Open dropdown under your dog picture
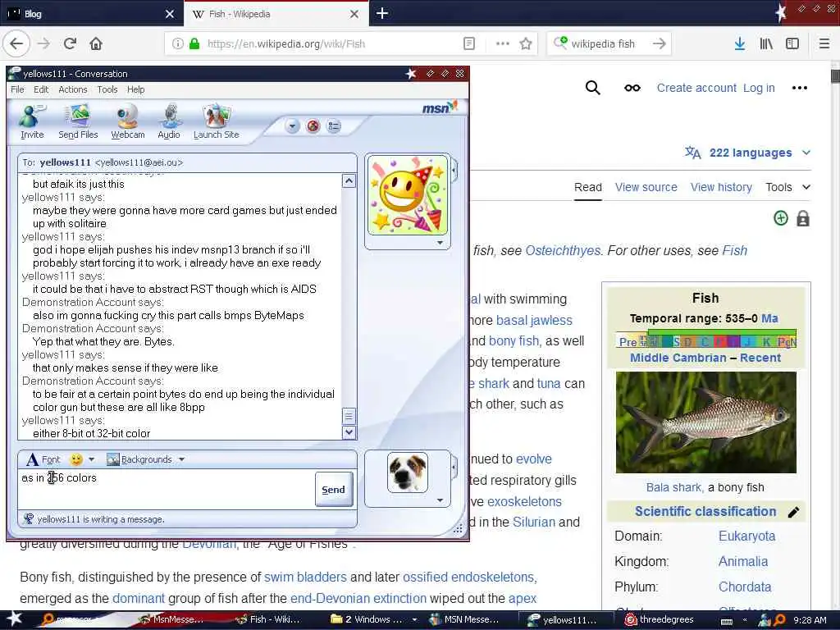 click(x=440, y=500)
